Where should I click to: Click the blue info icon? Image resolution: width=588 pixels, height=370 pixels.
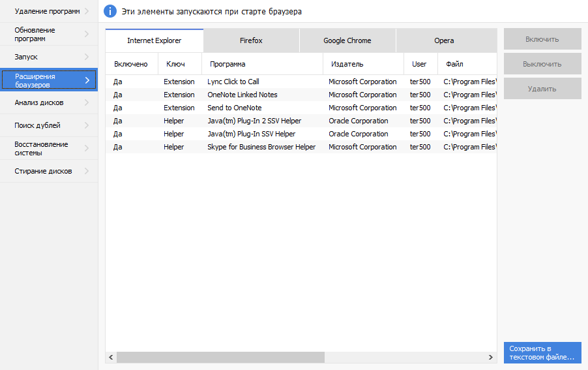pos(110,11)
